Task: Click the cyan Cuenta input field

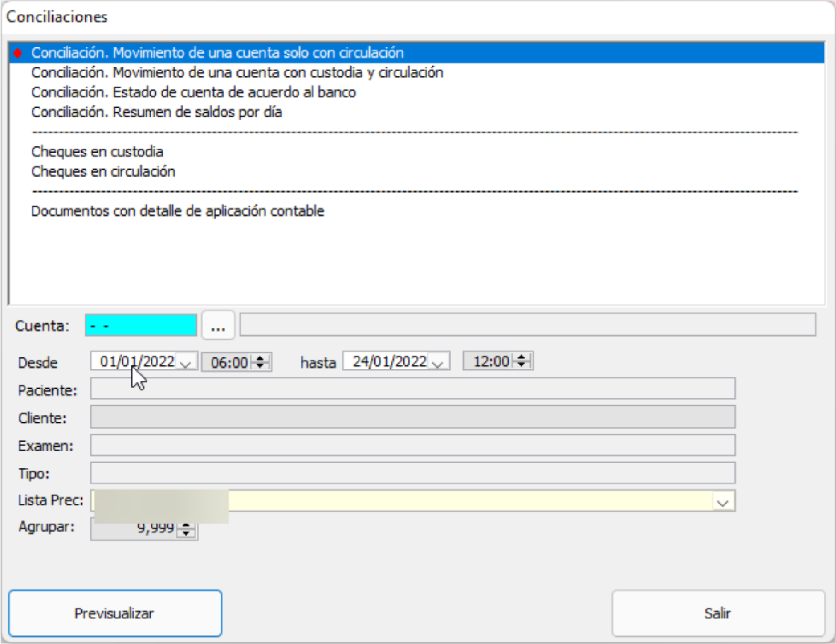Action: click(141, 325)
